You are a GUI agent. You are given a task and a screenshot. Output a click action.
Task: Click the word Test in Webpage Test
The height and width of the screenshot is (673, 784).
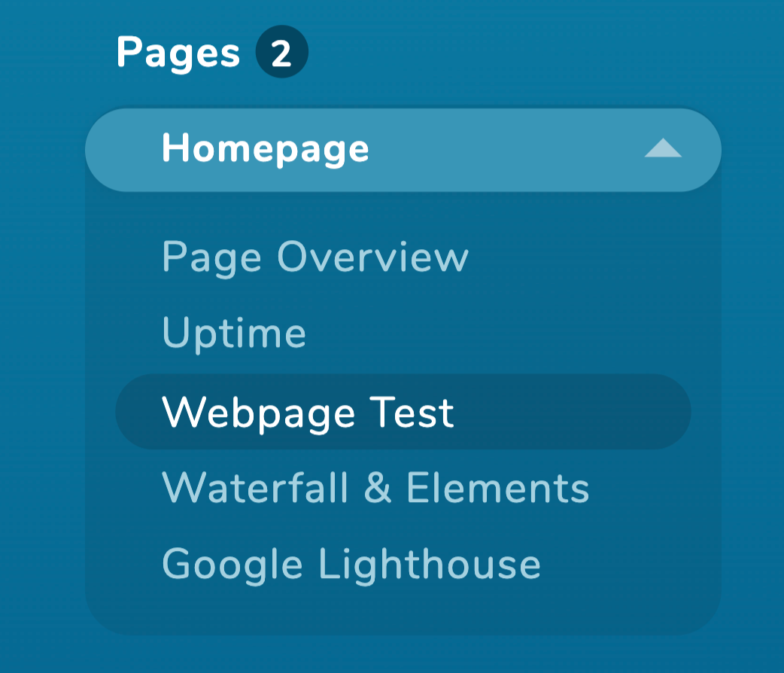tap(412, 413)
